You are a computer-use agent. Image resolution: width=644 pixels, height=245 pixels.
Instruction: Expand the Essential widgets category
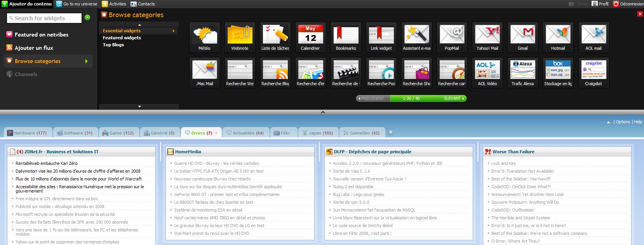click(x=138, y=31)
